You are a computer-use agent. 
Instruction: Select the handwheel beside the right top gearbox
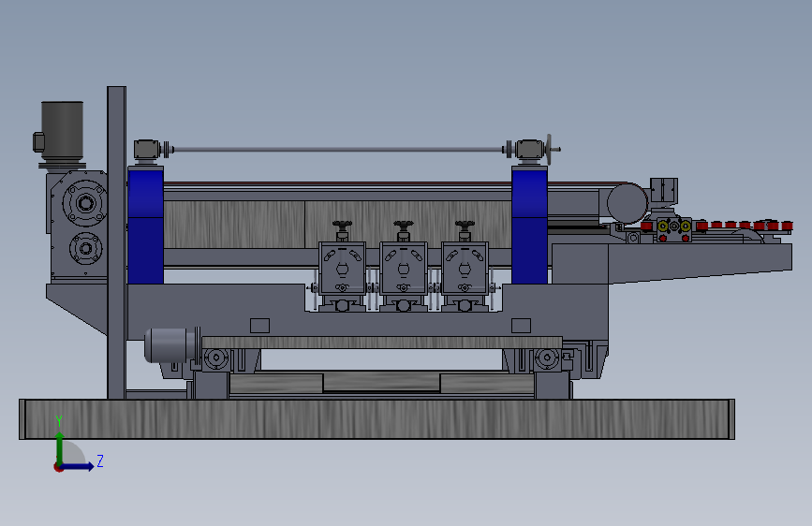point(549,150)
